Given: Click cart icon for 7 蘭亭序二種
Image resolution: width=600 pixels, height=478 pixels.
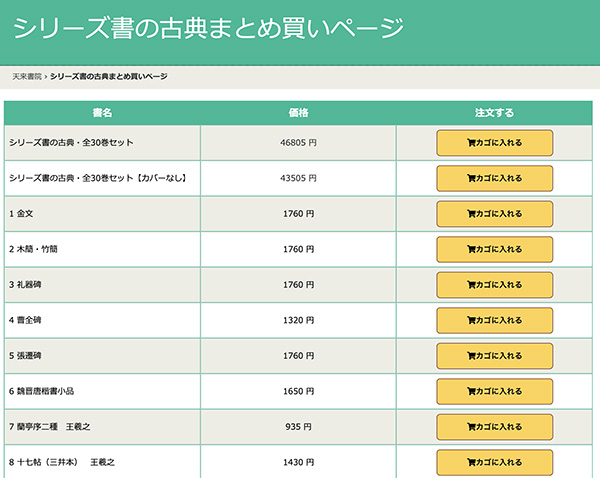Looking at the screenshot, I should [x=471, y=427].
